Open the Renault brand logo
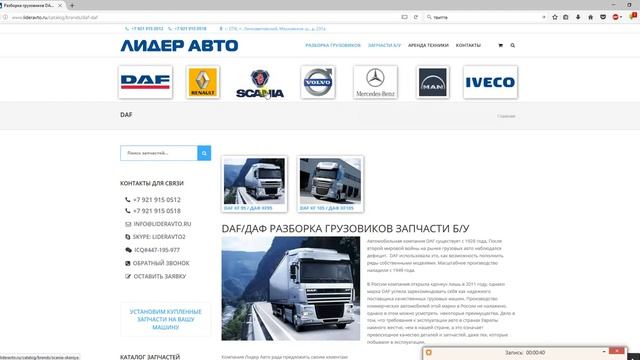 coord(203,82)
